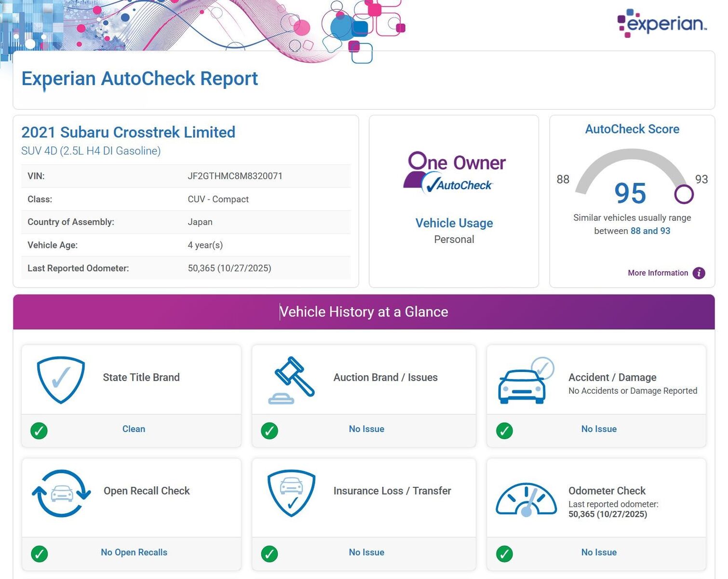Click the Vehicle History at a Glance header

click(x=364, y=312)
